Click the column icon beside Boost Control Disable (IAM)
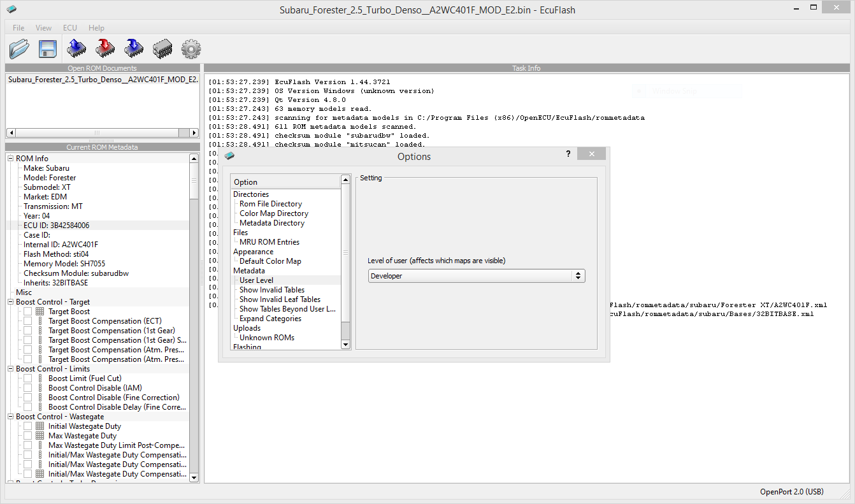The height and width of the screenshot is (504, 855). [x=40, y=388]
